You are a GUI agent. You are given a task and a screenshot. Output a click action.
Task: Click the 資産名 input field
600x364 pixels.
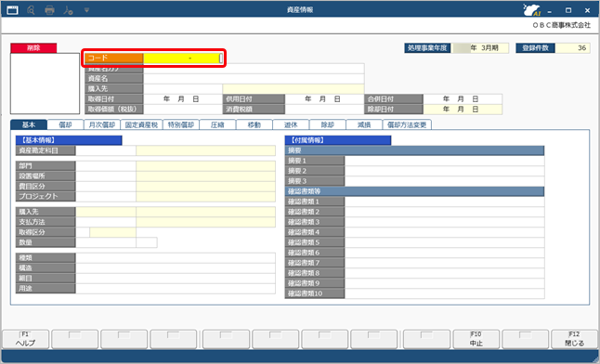[x=254, y=79]
